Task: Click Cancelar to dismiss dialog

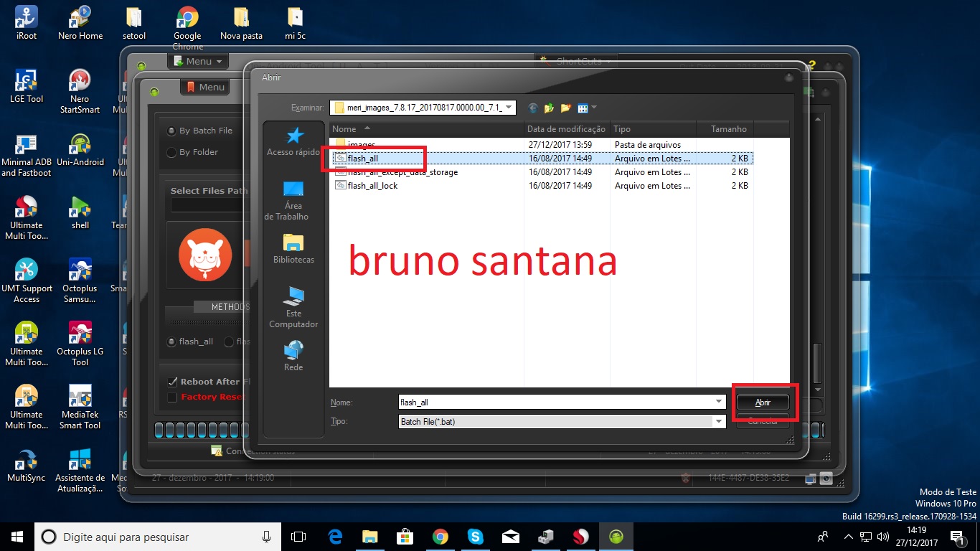Action: point(763,421)
